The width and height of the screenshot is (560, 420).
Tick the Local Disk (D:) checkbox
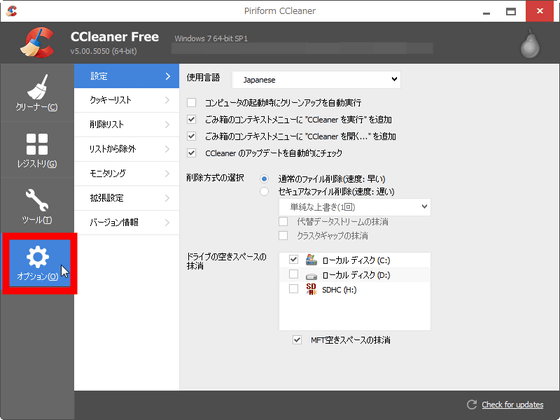294,274
